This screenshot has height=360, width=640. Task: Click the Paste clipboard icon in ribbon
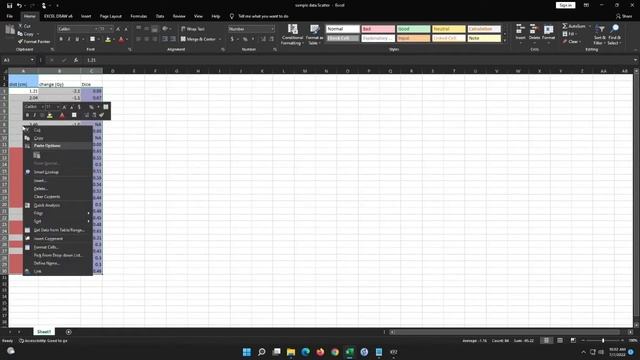(10, 29)
